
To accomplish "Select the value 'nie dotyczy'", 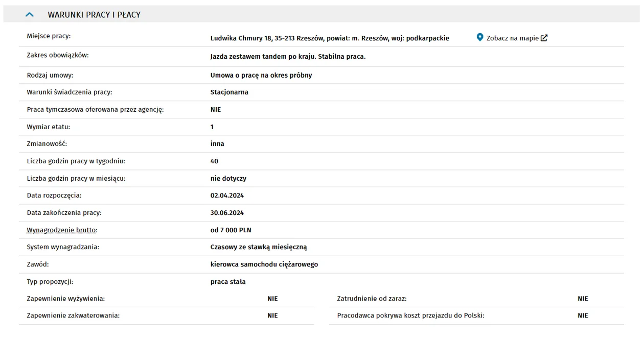I will click(x=228, y=179).
